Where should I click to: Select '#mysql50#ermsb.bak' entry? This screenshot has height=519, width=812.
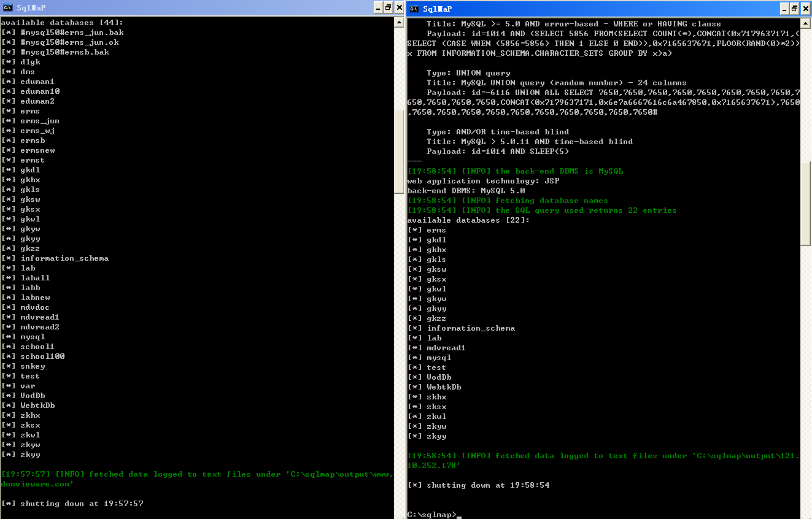click(x=64, y=52)
